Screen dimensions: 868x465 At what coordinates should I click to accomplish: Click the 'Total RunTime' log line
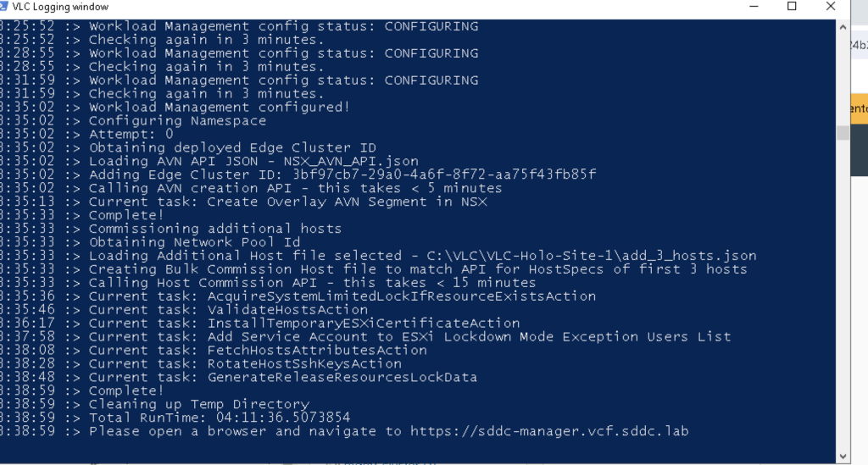tap(219, 418)
